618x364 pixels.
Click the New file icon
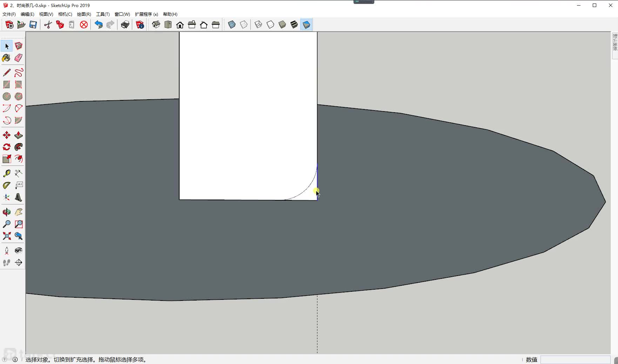(x=9, y=25)
